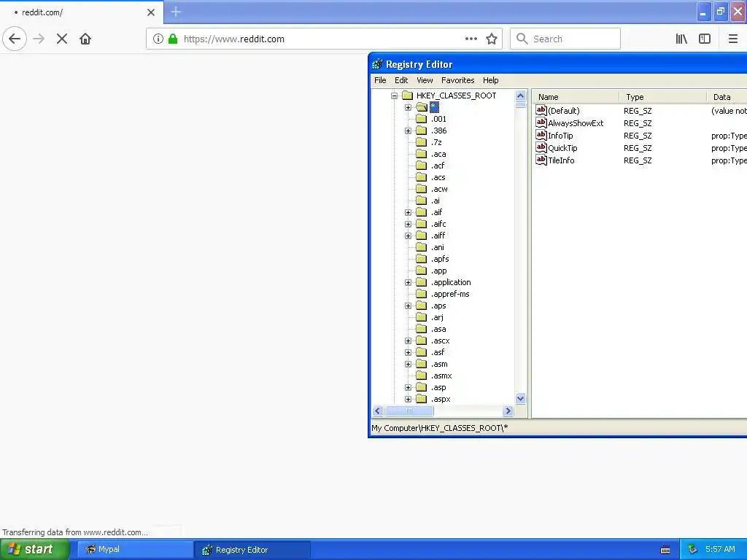This screenshot has width=747, height=560.
Task: Click the tray icon beside the clock
Action: click(x=693, y=550)
